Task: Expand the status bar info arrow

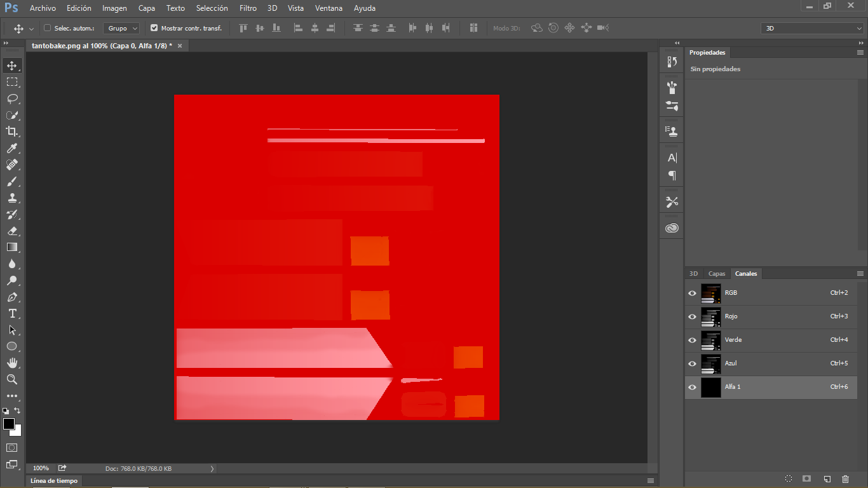Action: coord(212,469)
